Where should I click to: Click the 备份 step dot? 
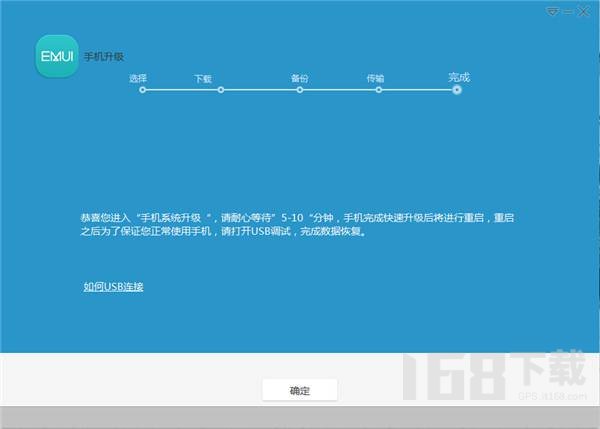point(300,90)
